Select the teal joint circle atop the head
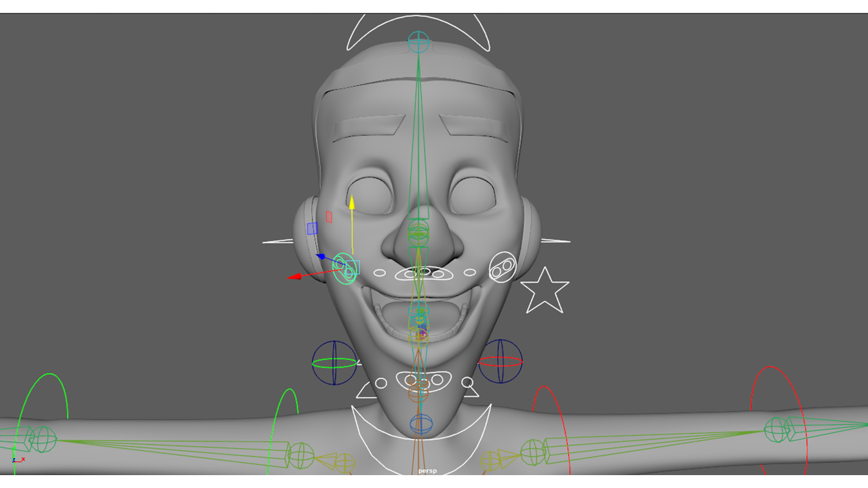This screenshot has height=488, width=868. click(x=418, y=42)
